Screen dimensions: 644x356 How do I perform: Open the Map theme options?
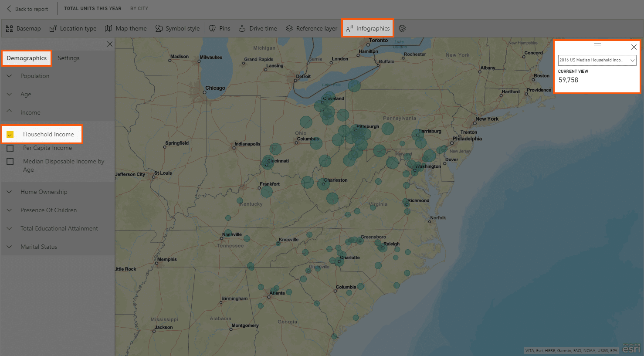[x=125, y=28]
